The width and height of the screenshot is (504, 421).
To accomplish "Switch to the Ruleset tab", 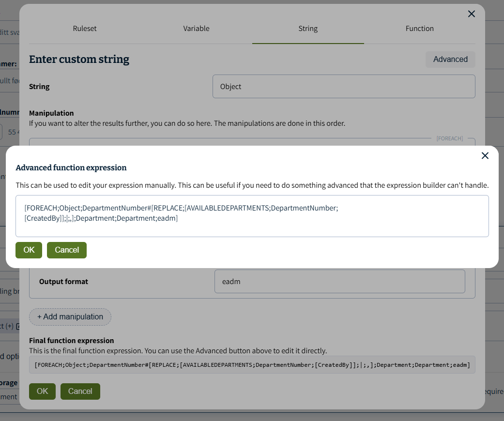I will tap(85, 29).
